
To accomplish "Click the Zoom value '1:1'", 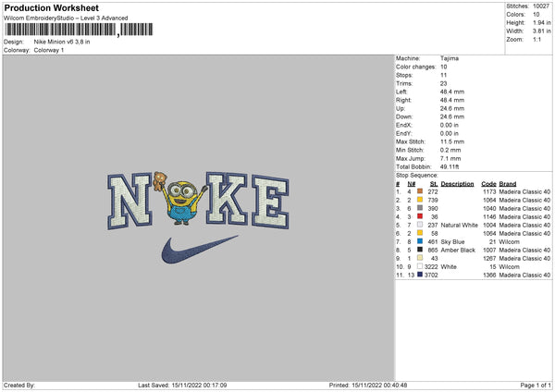I will pos(536,39).
